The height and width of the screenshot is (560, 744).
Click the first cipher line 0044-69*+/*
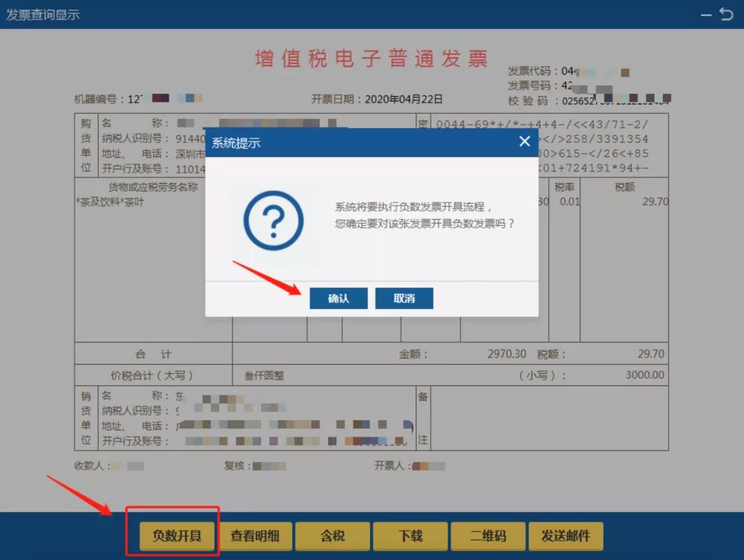(542, 125)
